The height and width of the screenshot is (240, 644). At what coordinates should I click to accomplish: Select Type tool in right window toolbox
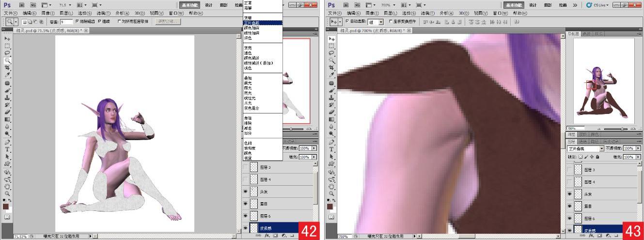(x=331, y=149)
